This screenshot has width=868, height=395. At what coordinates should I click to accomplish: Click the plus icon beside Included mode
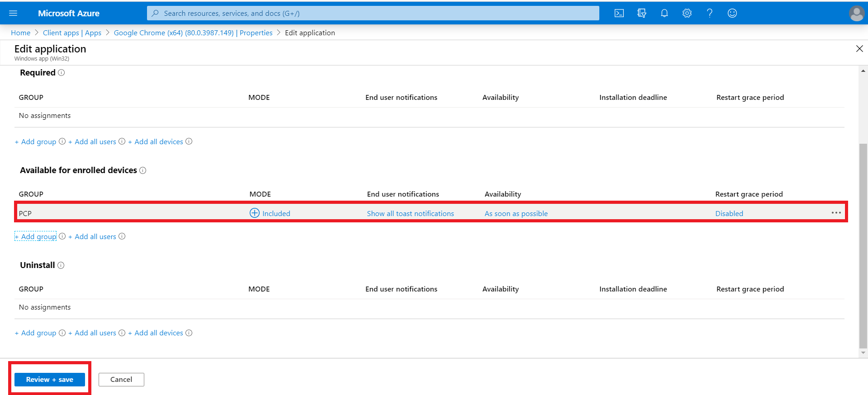[x=255, y=213]
